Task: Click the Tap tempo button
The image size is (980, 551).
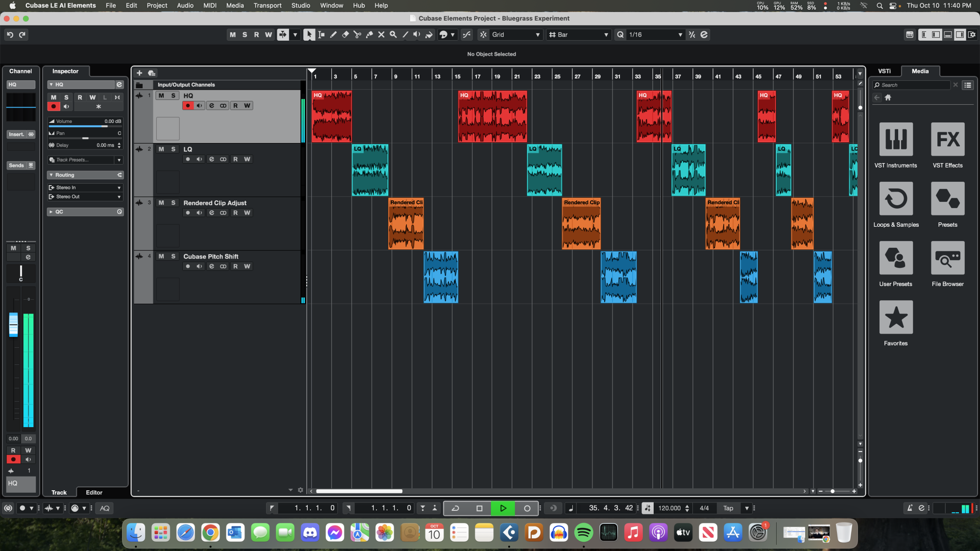Action: [x=728, y=508]
